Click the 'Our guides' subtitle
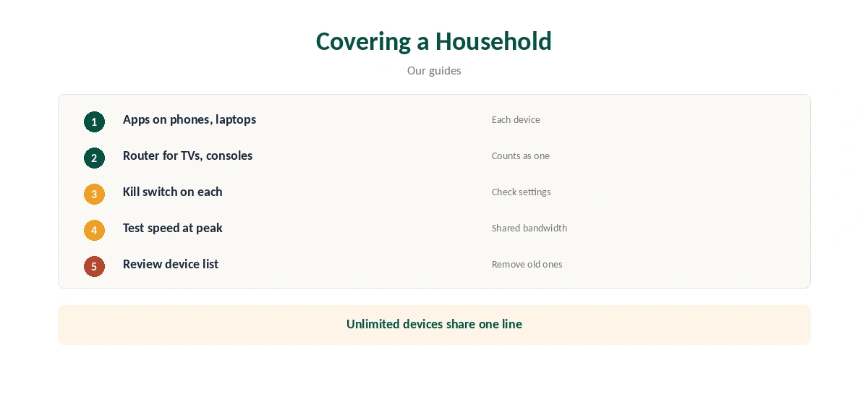The height and width of the screenshot is (405, 868). pyautogui.click(x=434, y=70)
